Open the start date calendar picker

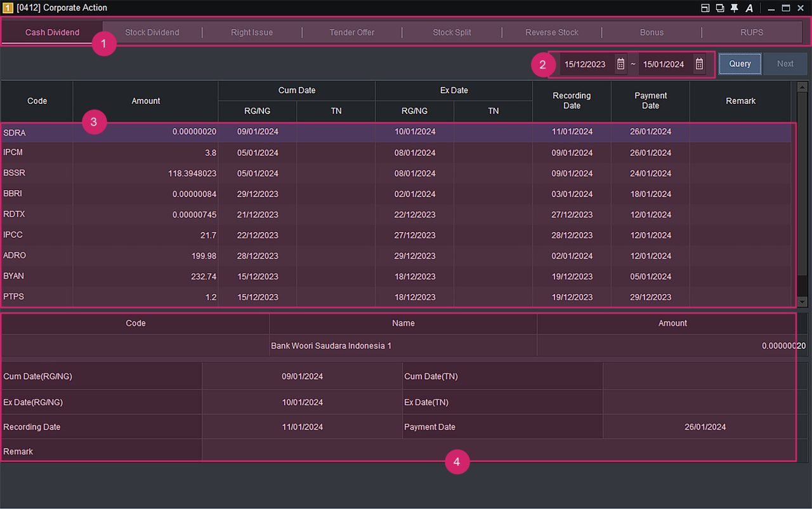pyautogui.click(x=620, y=64)
